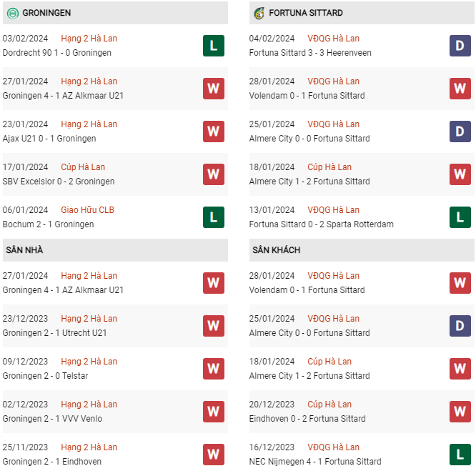The width and height of the screenshot is (476, 471).
Task: Click the Fortuna Sittard club crest icon
Action: click(259, 13)
